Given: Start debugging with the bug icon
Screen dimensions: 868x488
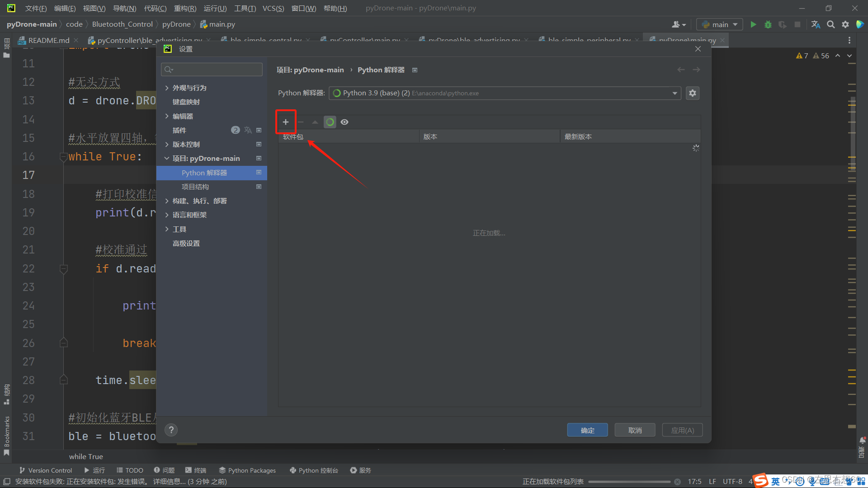Looking at the screenshot, I should coord(768,24).
